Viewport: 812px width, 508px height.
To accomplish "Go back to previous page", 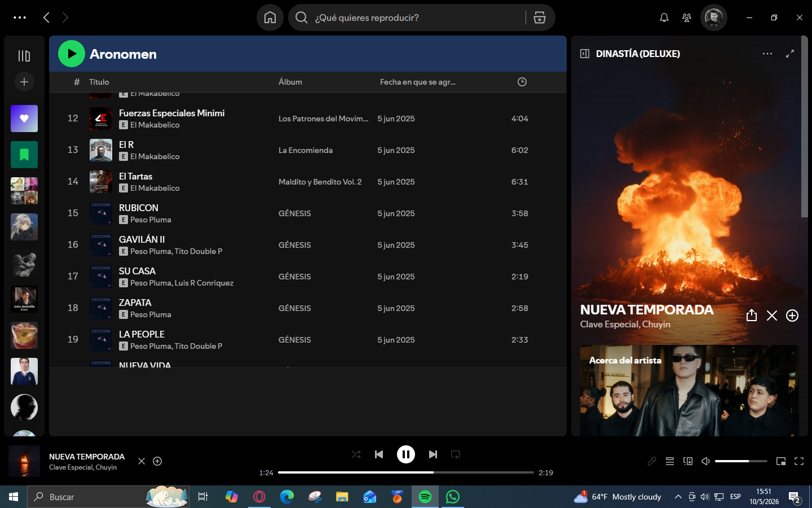I will click(x=47, y=17).
